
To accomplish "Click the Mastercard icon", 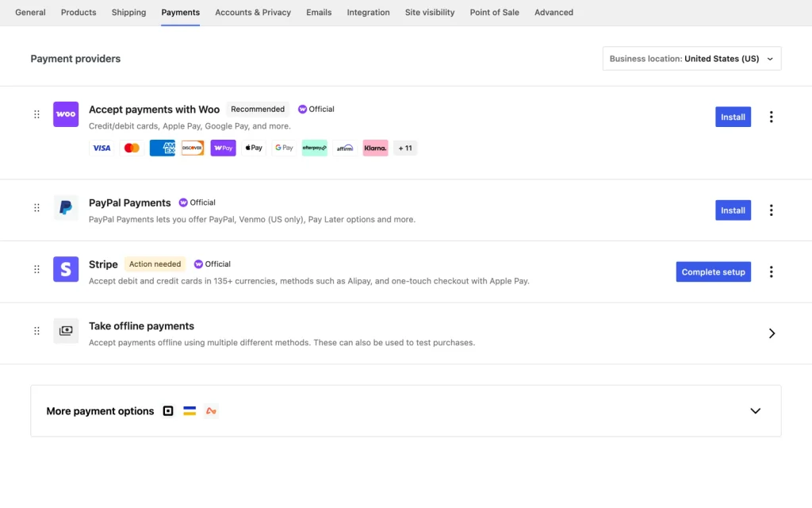I will (132, 148).
